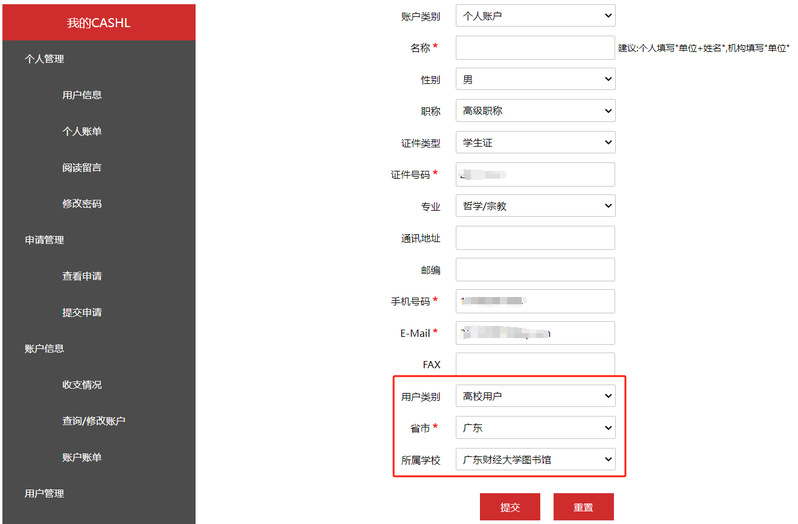Open the 专业 dropdown menu
The width and height of the screenshot is (798, 524).
coord(535,206)
